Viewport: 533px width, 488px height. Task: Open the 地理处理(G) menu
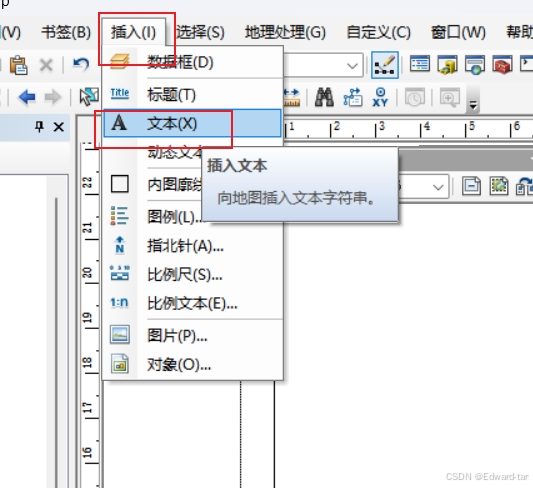(x=285, y=33)
